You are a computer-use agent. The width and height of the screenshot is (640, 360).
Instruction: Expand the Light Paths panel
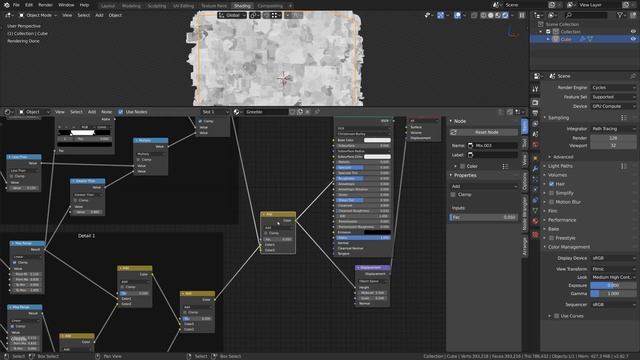click(x=560, y=166)
